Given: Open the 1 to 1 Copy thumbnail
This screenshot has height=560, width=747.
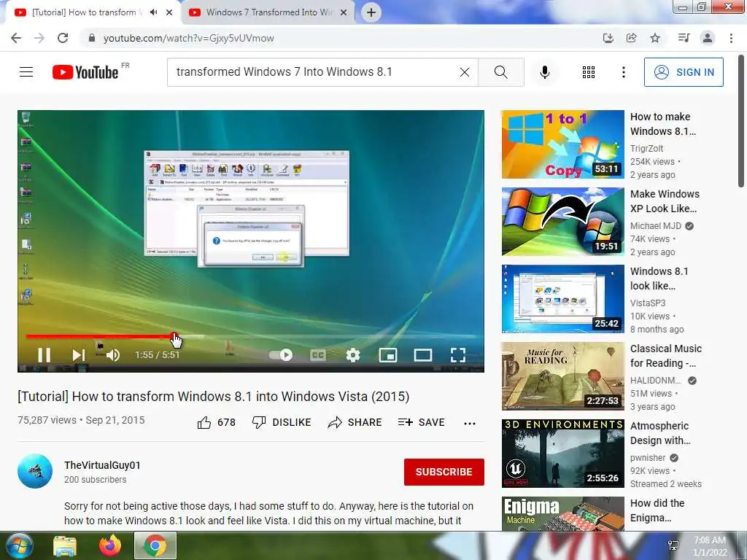Looking at the screenshot, I should (x=562, y=144).
